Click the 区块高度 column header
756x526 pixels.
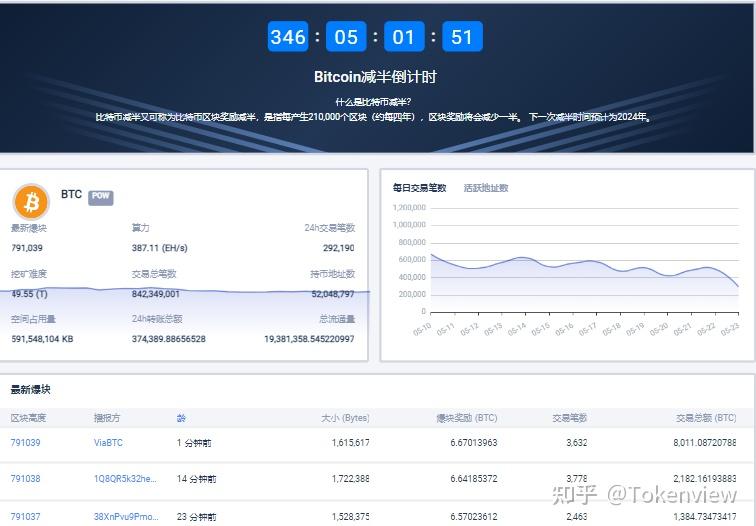pos(28,418)
